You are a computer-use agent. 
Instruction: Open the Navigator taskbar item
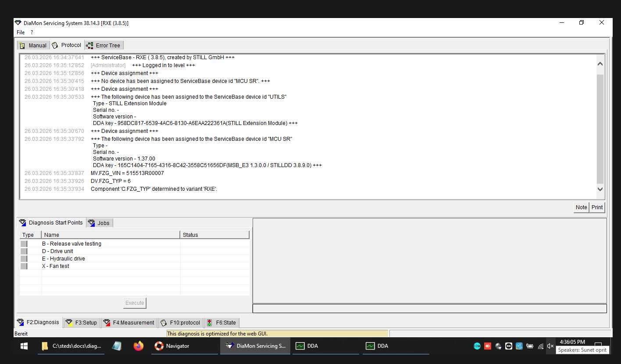coord(184,346)
